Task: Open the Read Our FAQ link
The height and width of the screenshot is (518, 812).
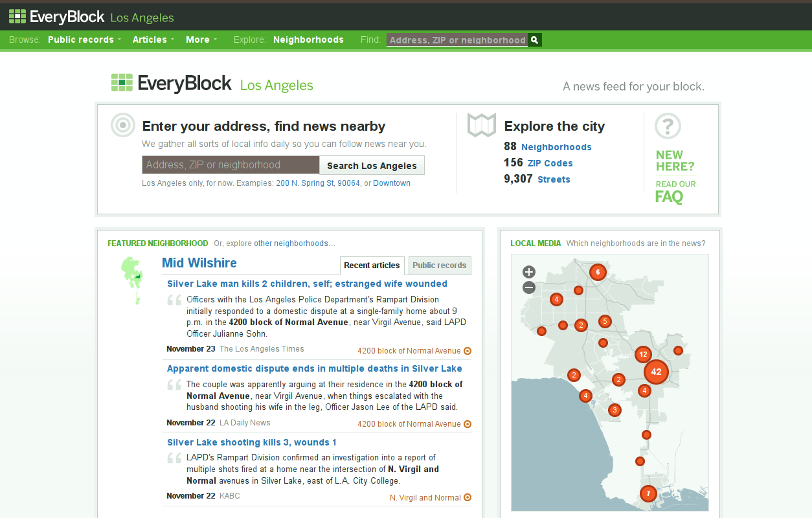Action: [675, 192]
